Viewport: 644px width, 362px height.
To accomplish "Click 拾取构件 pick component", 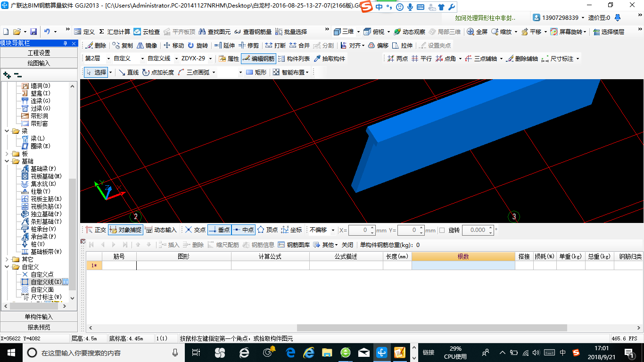I will click(x=329, y=59).
